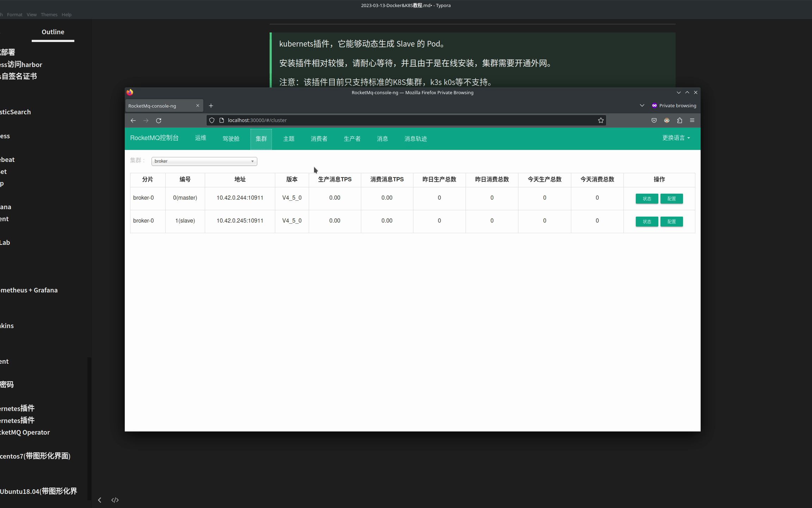Open a new browser tab

coord(210,105)
